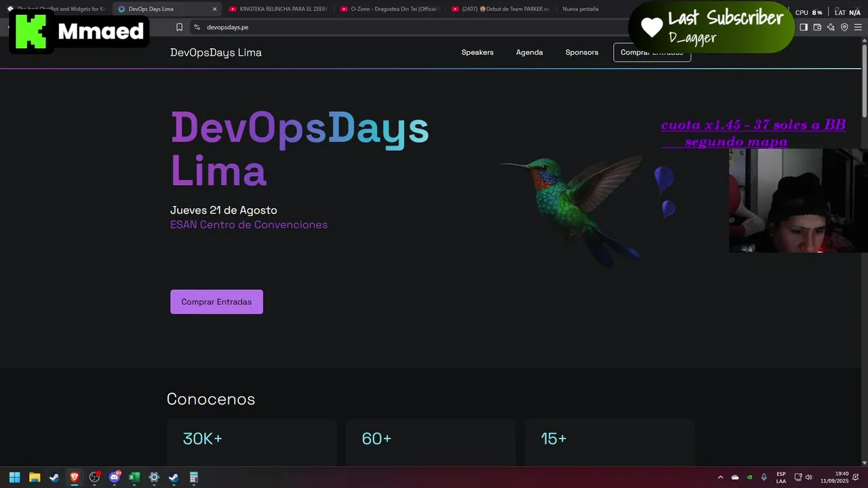Click the bookmark icon beside the address bar
Image resolution: width=868 pixels, height=488 pixels.
coord(179,27)
